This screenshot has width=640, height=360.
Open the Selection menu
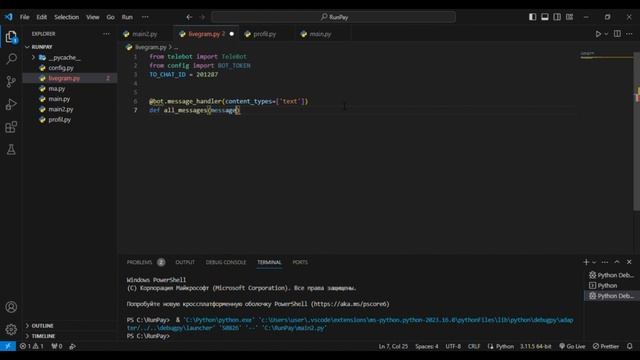coord(67,17)
